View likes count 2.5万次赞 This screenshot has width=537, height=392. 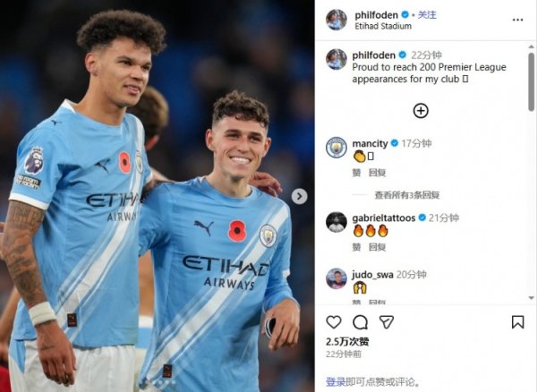[x=347, y=342]
